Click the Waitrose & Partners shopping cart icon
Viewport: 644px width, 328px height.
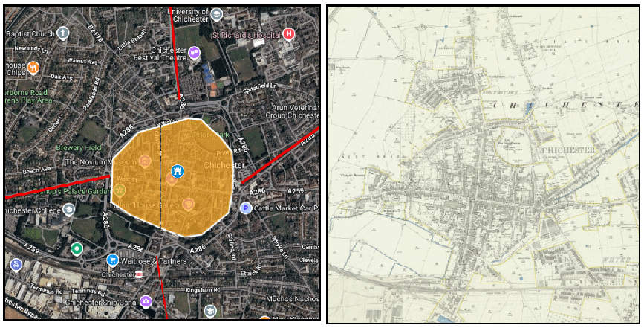(x=112, y=260)
